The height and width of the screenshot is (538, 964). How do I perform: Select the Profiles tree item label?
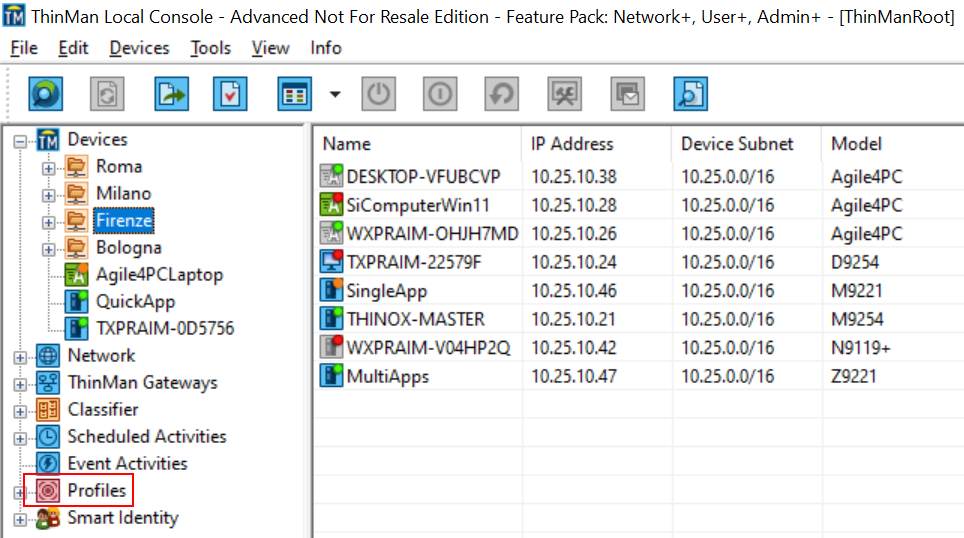coord(97,491)
